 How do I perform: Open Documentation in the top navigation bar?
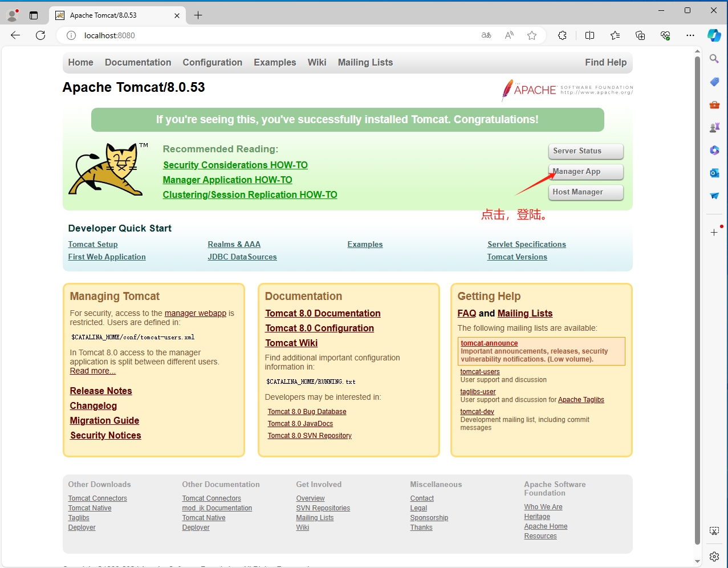138,63
